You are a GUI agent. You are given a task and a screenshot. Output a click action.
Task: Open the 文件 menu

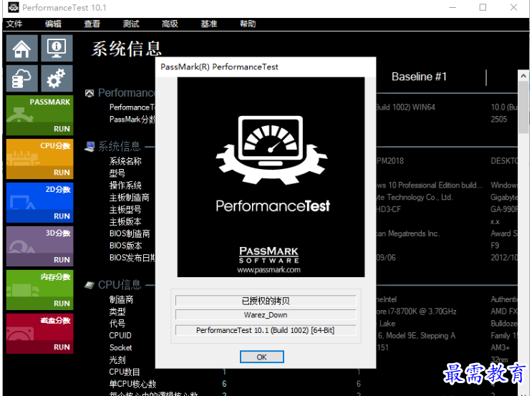(x=14, y=24)
